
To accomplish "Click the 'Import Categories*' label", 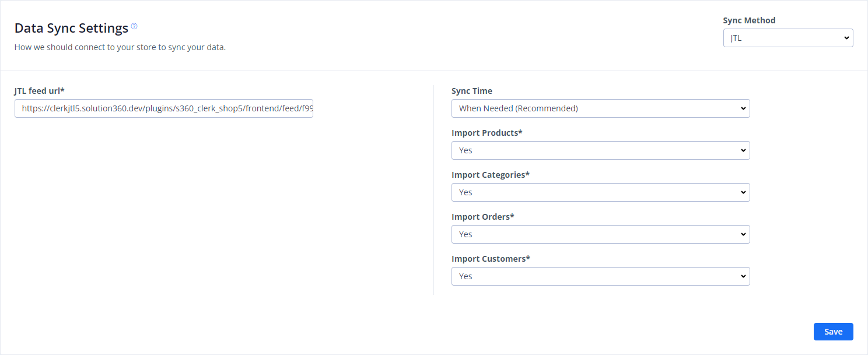I will click(490, 175).
